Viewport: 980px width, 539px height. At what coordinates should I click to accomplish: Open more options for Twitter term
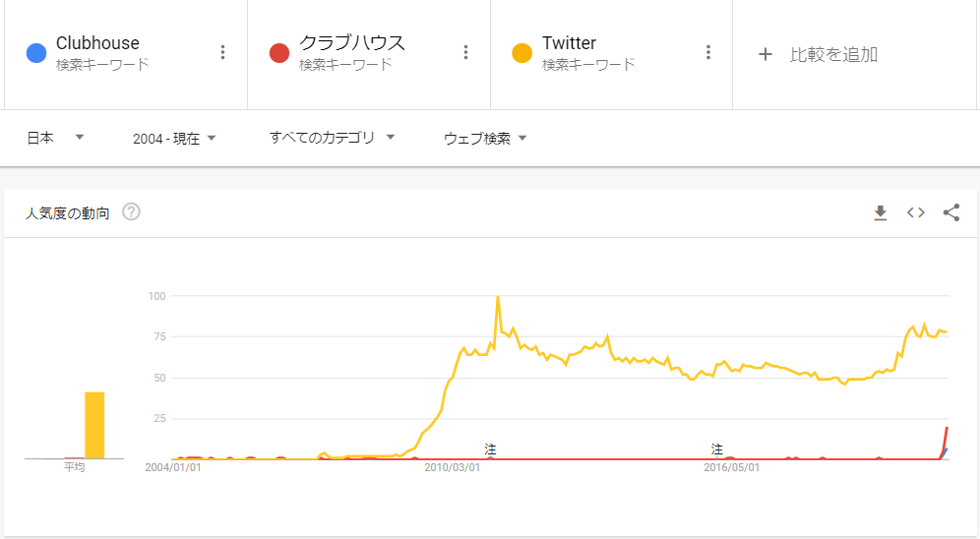coord(708,52)
